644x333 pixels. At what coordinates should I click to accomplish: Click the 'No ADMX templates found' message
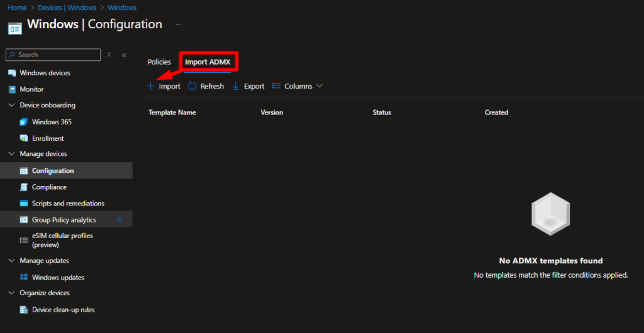(x=551, y=261)
